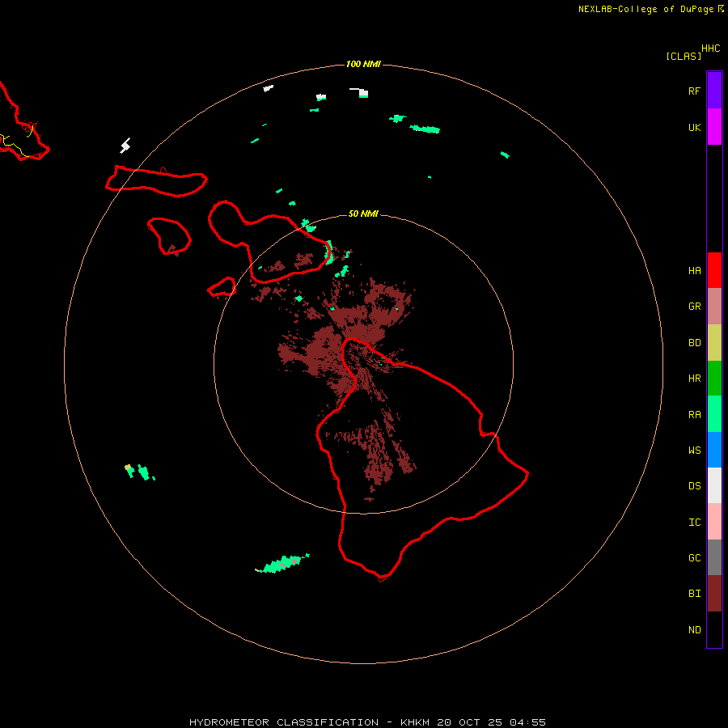Click the 'HYDROMETEOR CLASSIFICATION' title text

click(284, 722)
